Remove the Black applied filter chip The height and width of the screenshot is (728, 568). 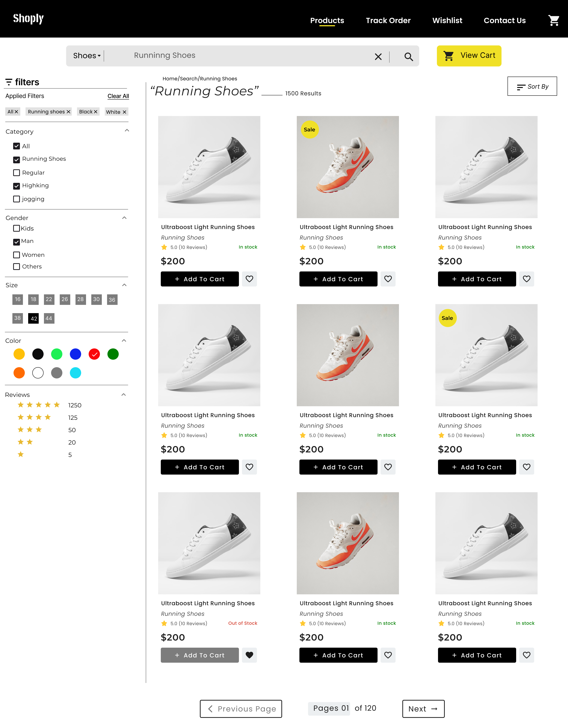pos(96,112)
